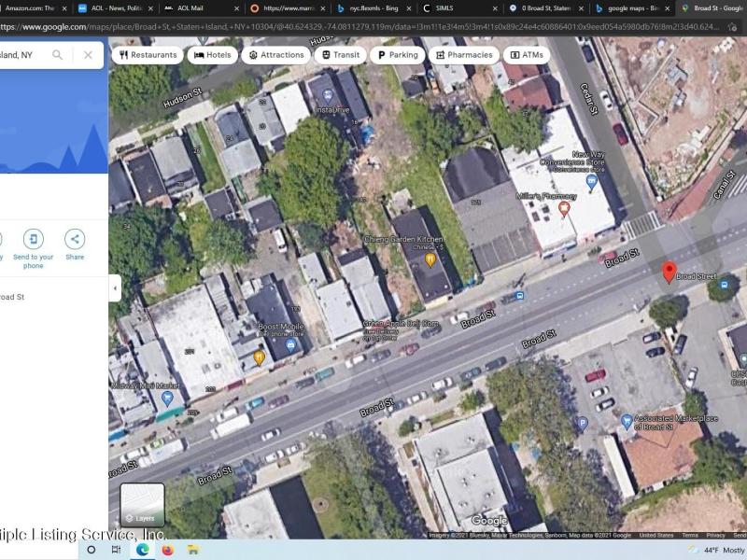Image resolution: width=747 pixels, height=560 pixels.
Task: Select restaurant pin left of Boost Mobile
Action: 259,357
